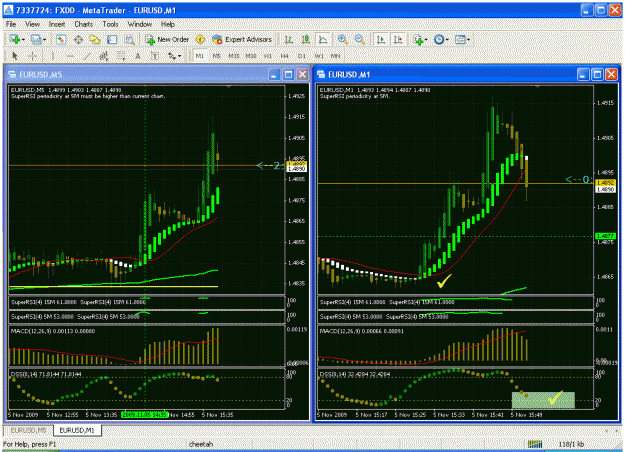Select the Equidistant Channel tool

click(x=104, y=56)
